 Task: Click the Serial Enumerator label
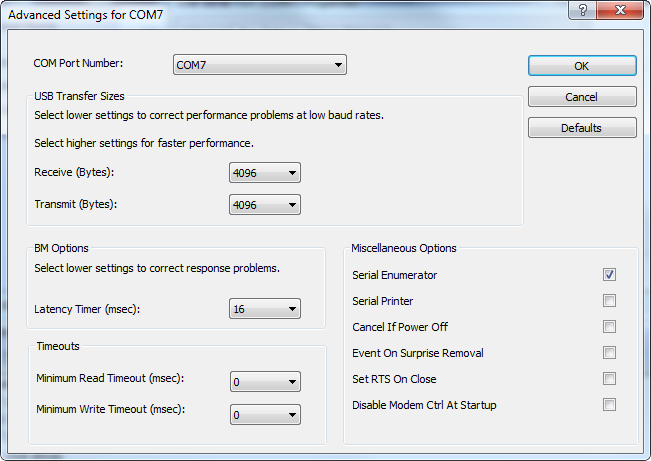395,275
